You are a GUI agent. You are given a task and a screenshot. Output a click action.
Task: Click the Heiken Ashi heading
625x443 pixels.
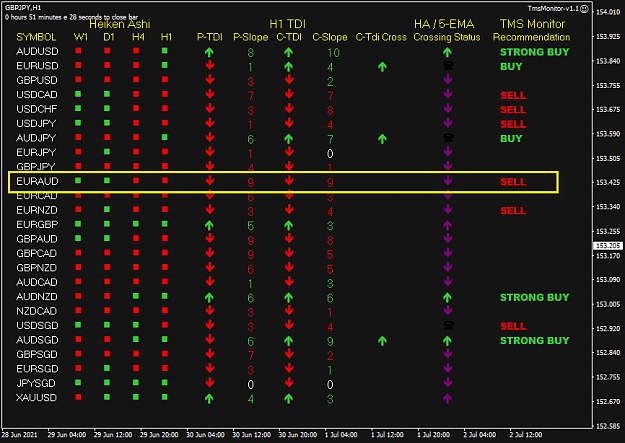point(120,25)
